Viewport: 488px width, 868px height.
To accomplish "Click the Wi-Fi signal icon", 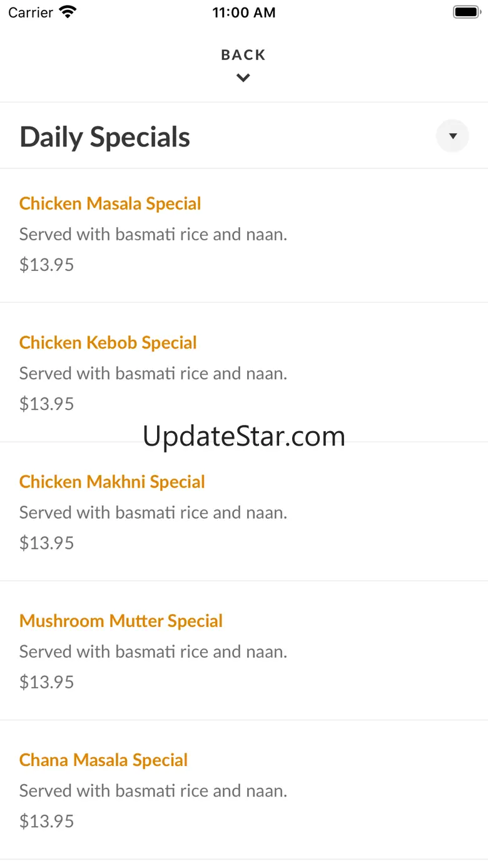I will click(67, 12).
